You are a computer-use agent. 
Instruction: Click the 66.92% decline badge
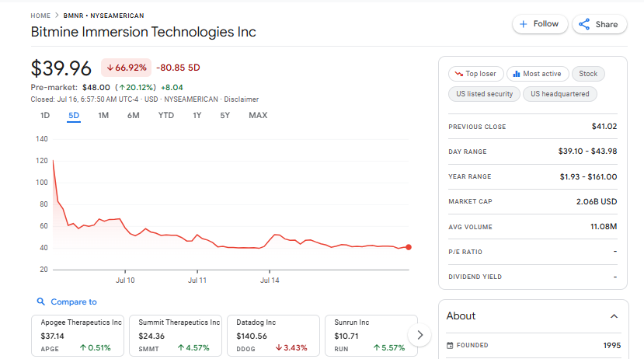pyautogui.click(x=126, y=68)
